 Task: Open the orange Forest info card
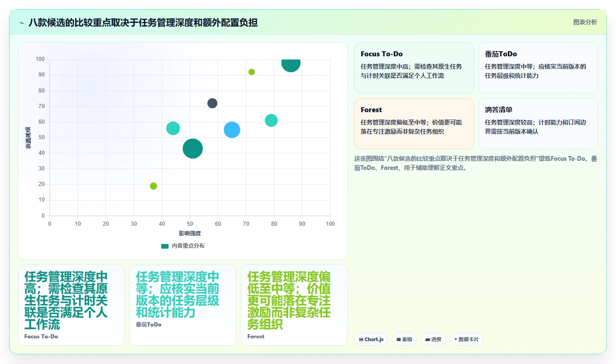point(414,124)
